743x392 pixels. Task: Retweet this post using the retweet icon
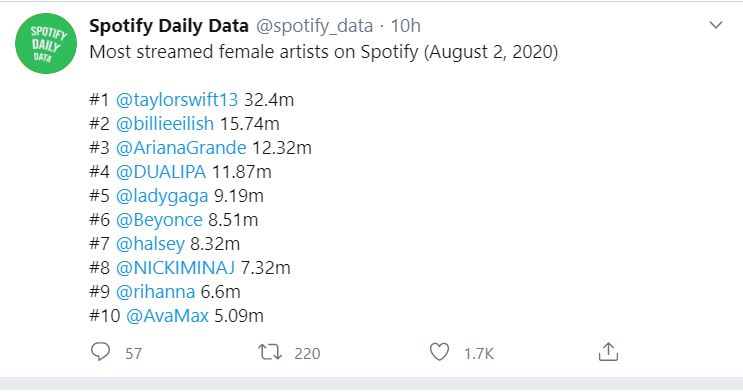point(270,352)
